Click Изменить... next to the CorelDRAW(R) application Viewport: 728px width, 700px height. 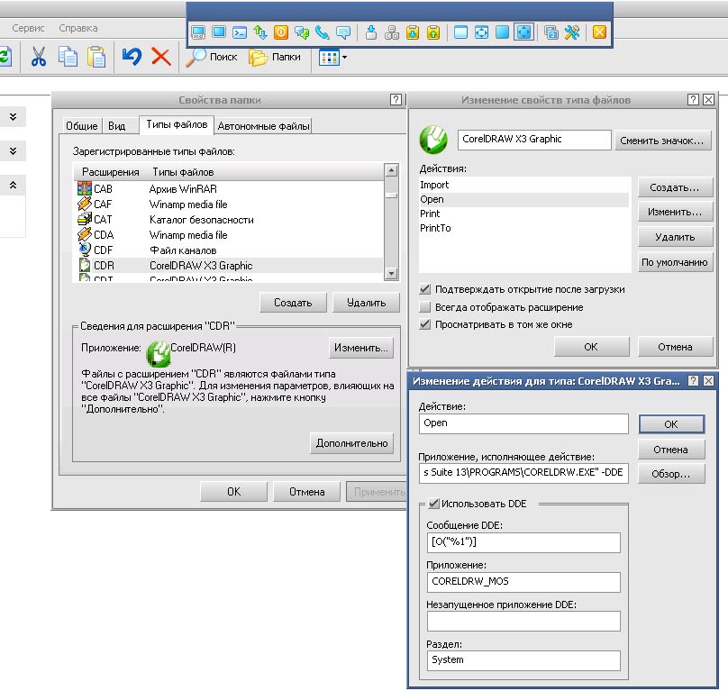360,348
